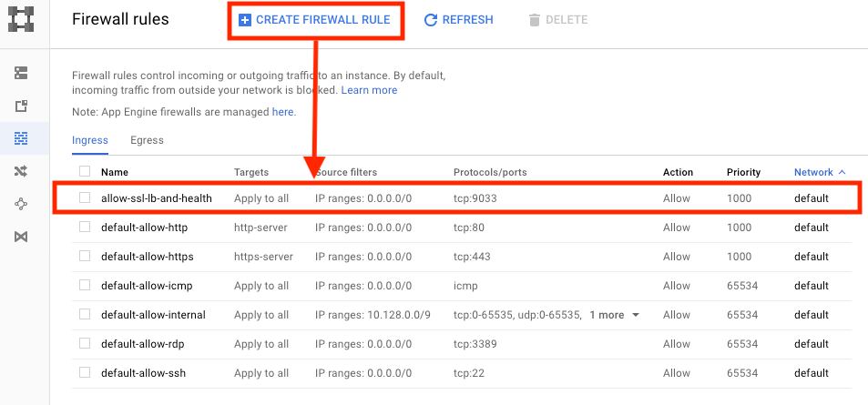Select the Firewall rules sidebar icon
Viewport: 868px width, 405px height.
22,138
